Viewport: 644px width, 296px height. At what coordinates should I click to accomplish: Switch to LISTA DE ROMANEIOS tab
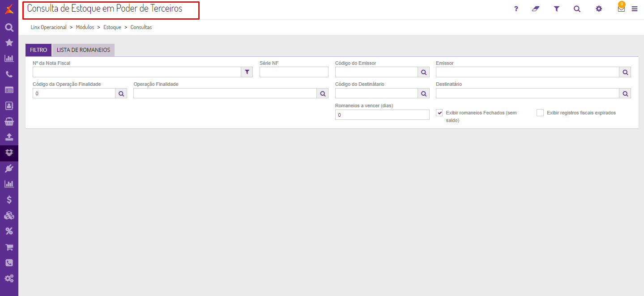[x=83, y=50]
